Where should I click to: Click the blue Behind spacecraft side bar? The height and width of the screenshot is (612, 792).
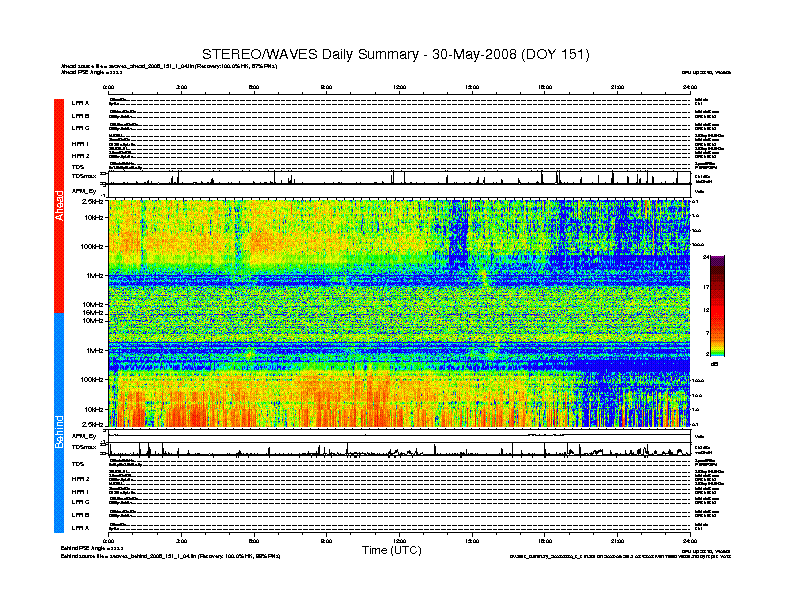(59, 423)
